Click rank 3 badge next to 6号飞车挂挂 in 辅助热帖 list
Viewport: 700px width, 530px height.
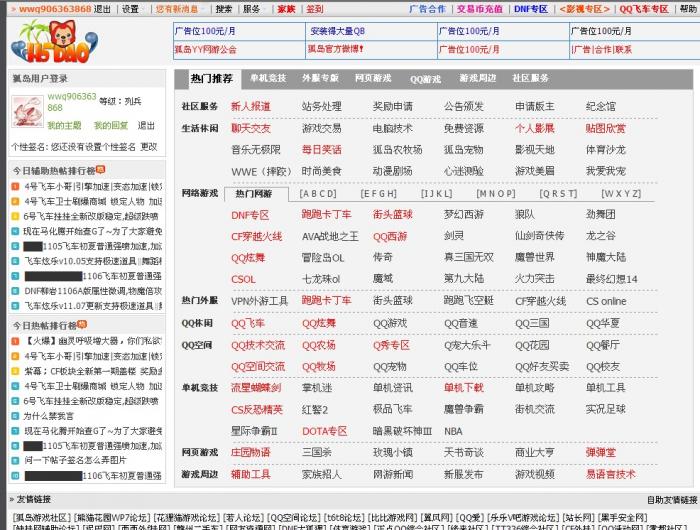pyautogui.click(x=15, y=216)
